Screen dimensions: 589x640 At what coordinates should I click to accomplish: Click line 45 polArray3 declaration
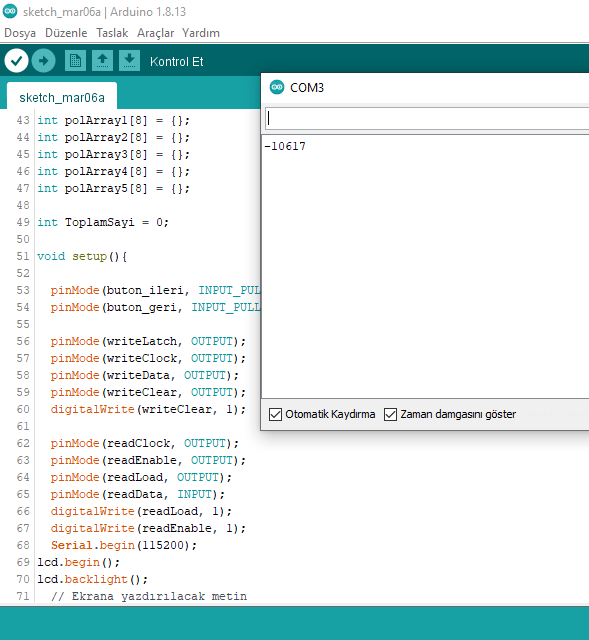click(113, 155)
